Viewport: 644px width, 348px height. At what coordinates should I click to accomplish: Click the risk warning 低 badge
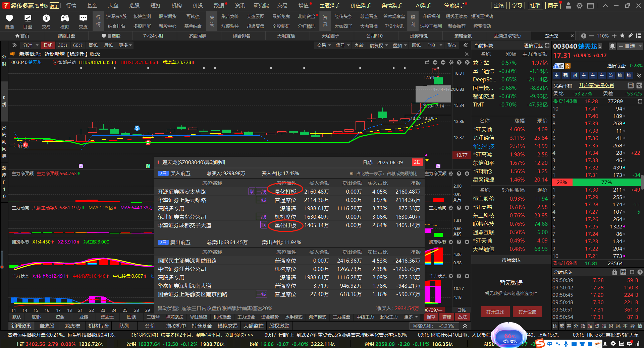(559, 66)
